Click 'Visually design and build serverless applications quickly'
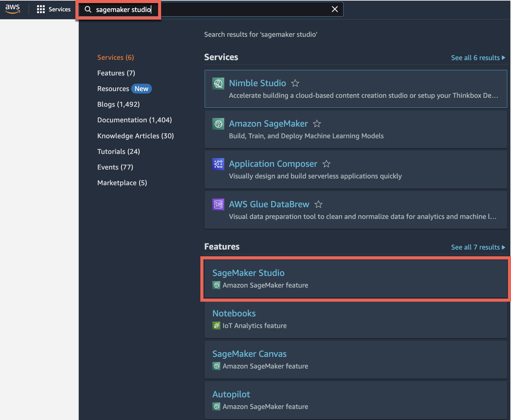The height and width of the screenshot is (420, 511). pyautogui.click(x=315, y=176)
